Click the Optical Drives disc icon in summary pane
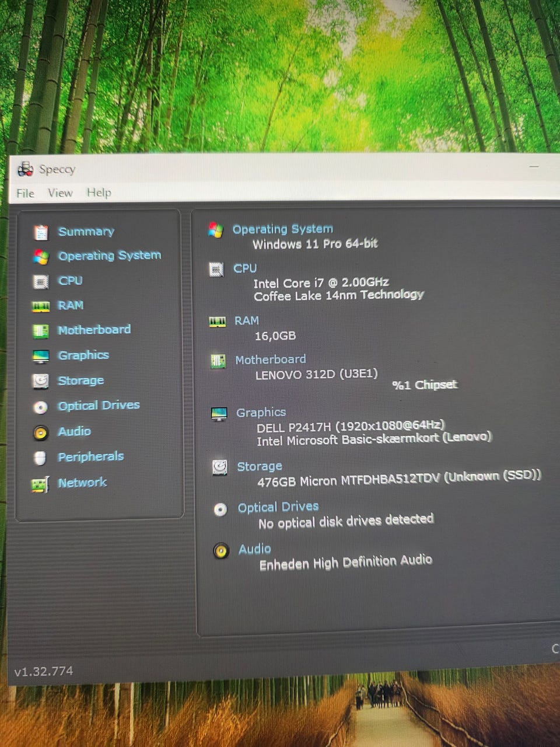This screenshot has height=747, width=560. (220, 509)
